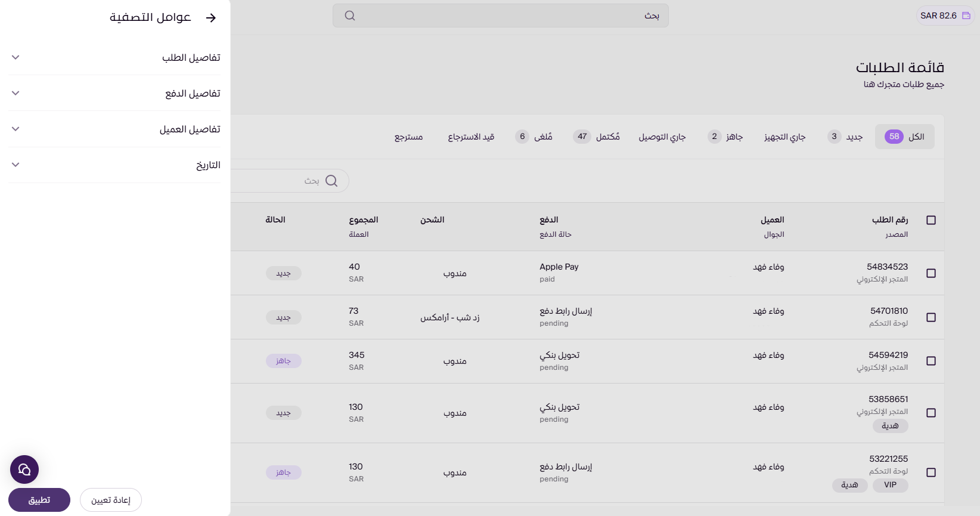Screen dimensions: 980x516
Task: Check the box for order 54834523
Action: (x=931, y=273)
